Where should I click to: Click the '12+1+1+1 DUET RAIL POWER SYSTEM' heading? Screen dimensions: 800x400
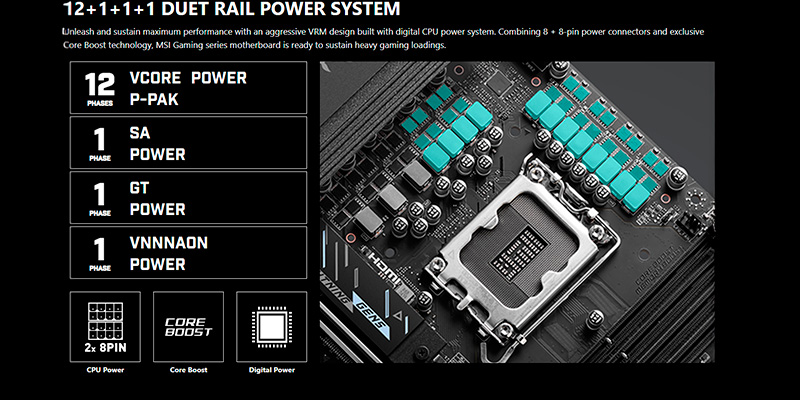pos(232,9)
